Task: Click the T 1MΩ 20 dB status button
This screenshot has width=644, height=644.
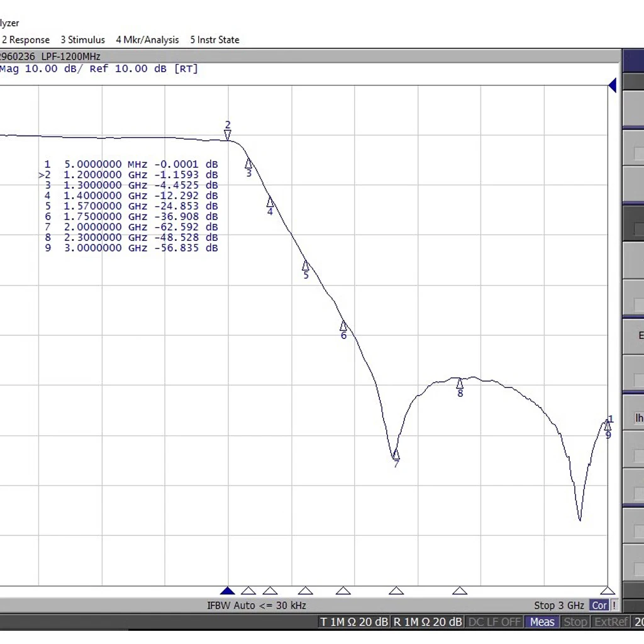Action: pos(353,622)
